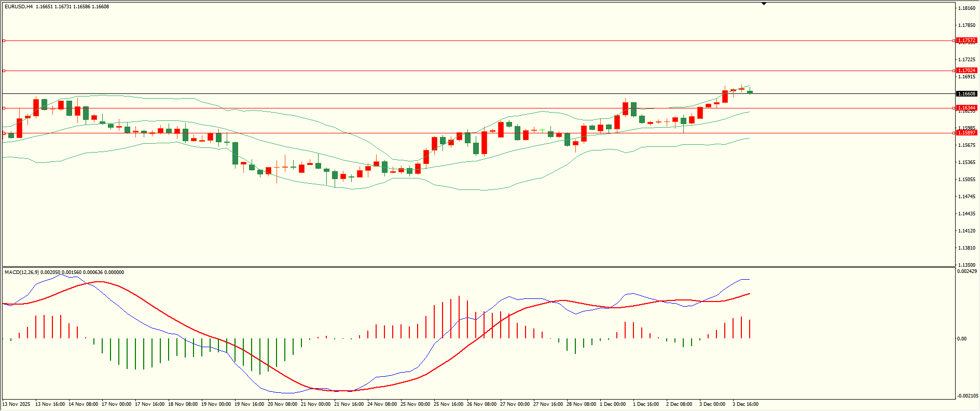Screen dimensions: 980x411
Task: Click the red 1.17024 price tag
Action: pos(967,71)
